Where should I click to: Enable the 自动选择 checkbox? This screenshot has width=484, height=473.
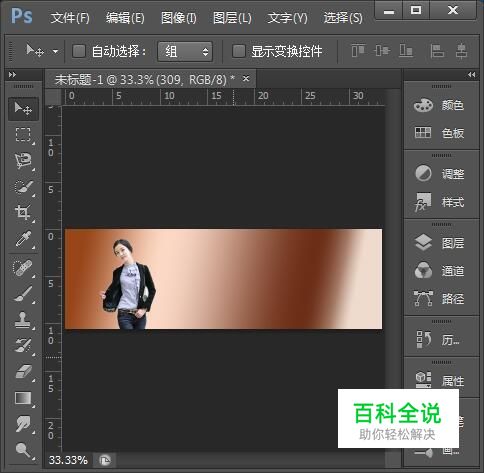coord(79,51)
